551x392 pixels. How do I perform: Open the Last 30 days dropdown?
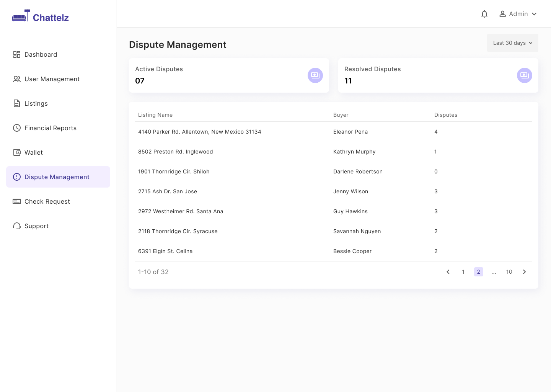(513, 43)
